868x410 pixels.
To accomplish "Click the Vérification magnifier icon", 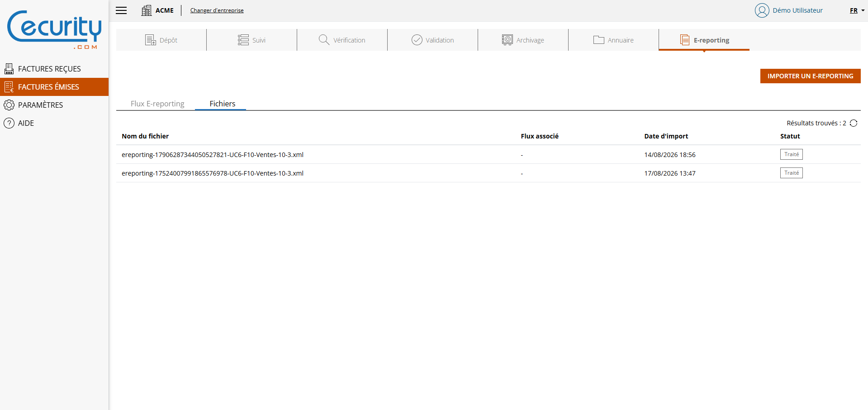I will tap(324, 40).
